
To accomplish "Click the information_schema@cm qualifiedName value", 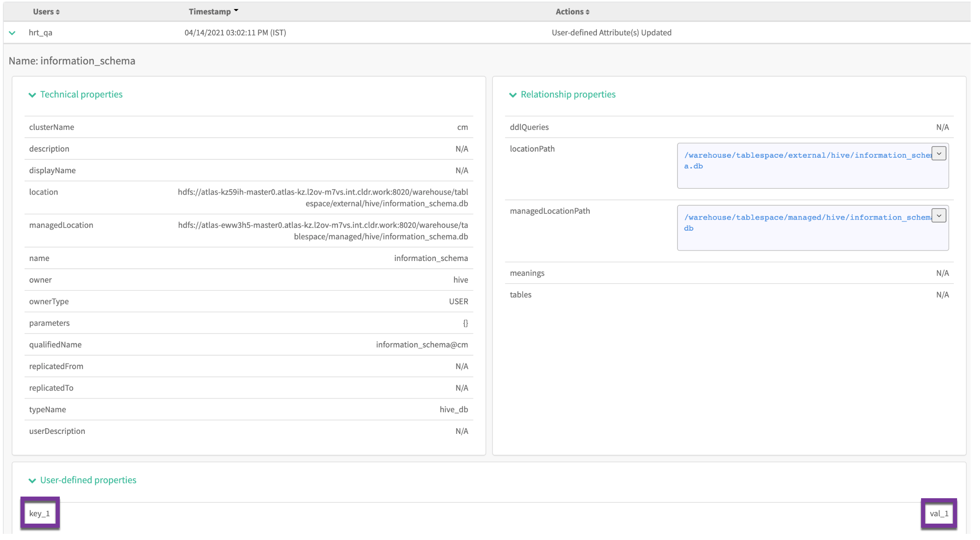I will (422, 345).
